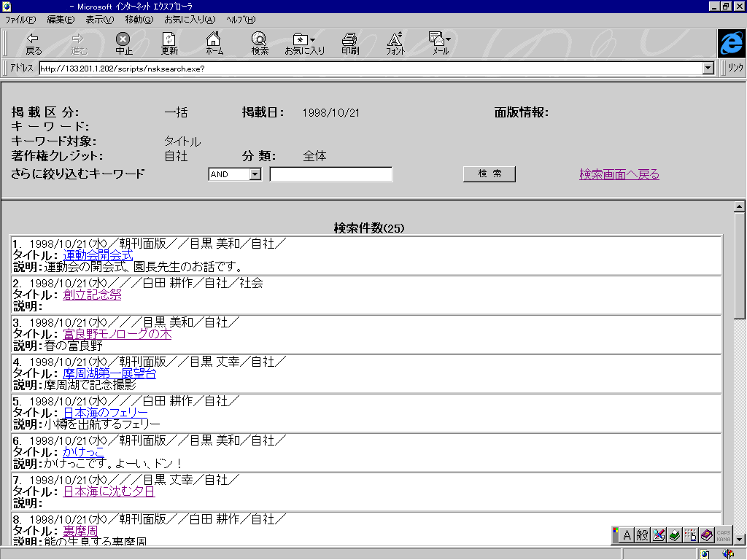The image size is (747, 560).
Task: Click the 春の富良野 description text
Action: click(x=73, y=345)
